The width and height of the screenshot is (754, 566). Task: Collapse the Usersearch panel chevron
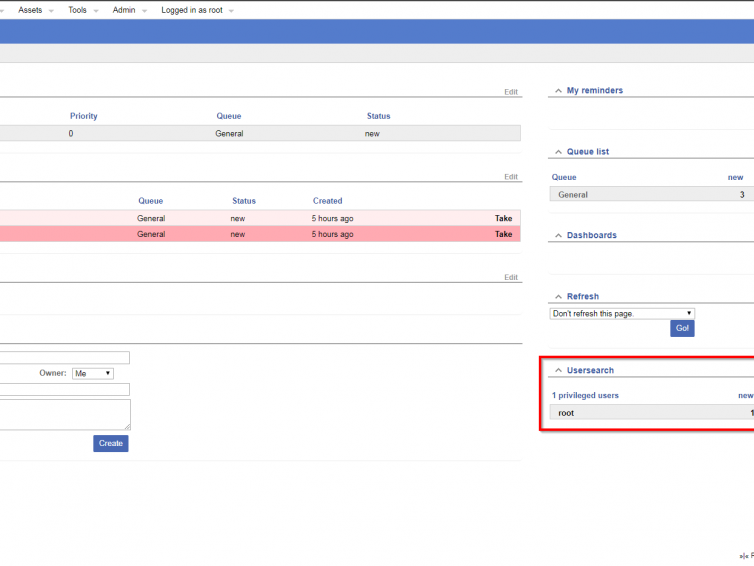click(557, 371)
